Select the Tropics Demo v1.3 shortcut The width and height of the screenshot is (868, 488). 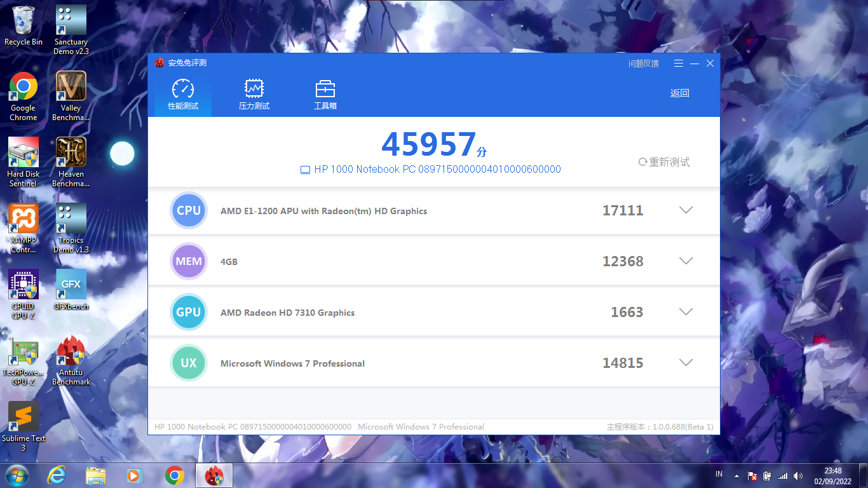point(71,228)
